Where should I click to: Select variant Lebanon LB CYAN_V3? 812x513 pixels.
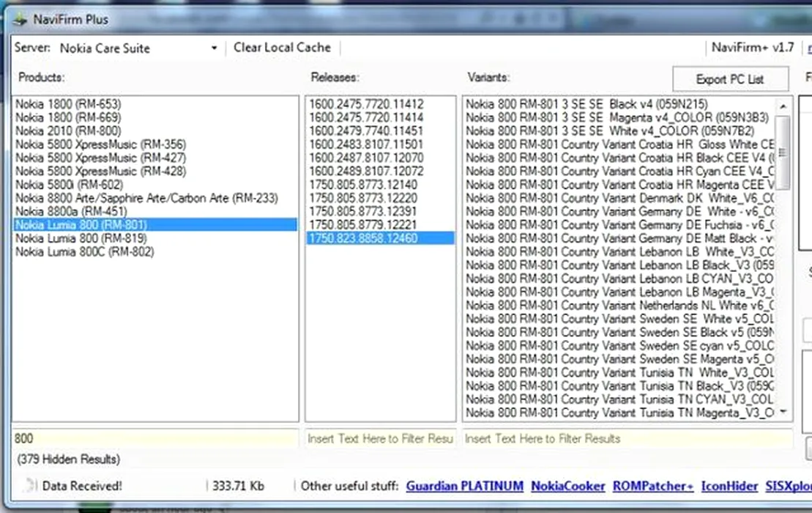click(620, 278)
